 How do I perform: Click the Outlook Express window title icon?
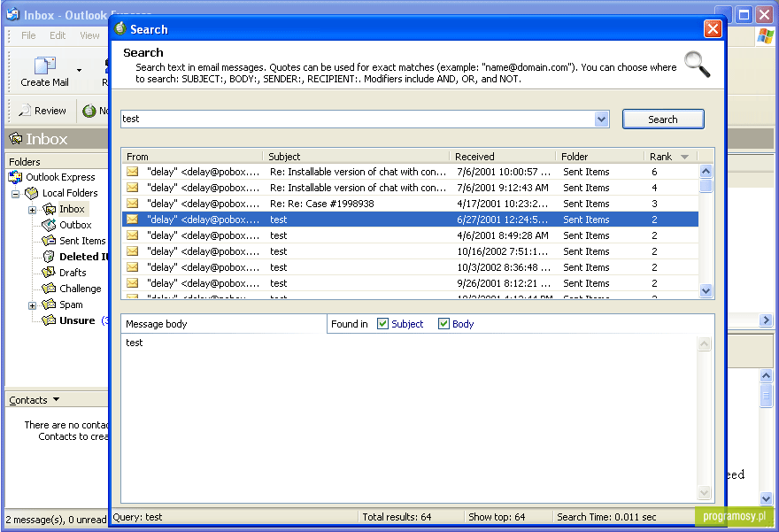pos(13,15)
